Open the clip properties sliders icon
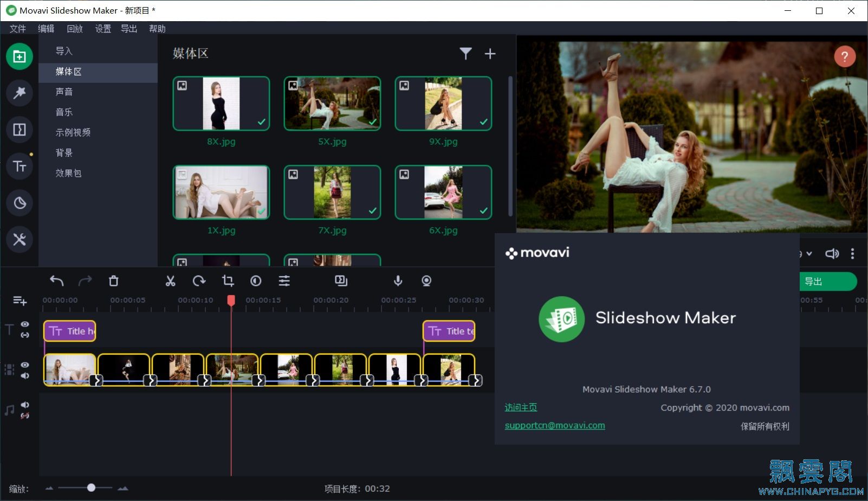The height and width of the screenshot is (501, 868). [284, 281]
